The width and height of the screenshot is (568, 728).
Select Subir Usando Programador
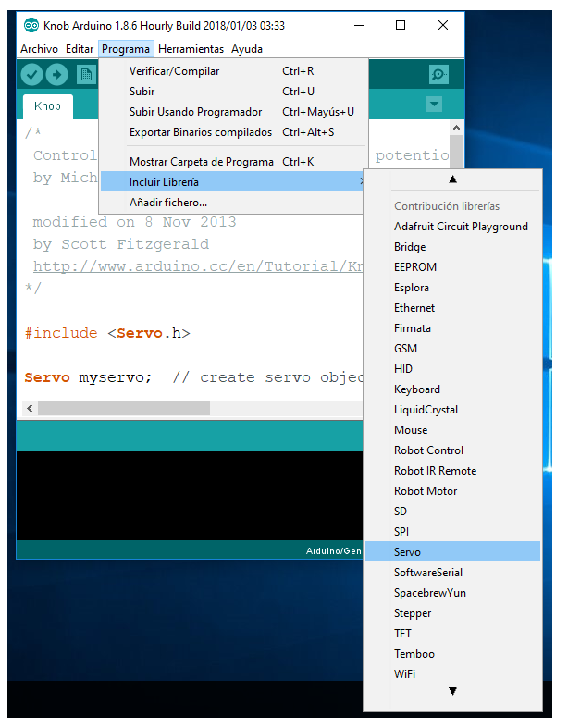(x=234, y=112)
